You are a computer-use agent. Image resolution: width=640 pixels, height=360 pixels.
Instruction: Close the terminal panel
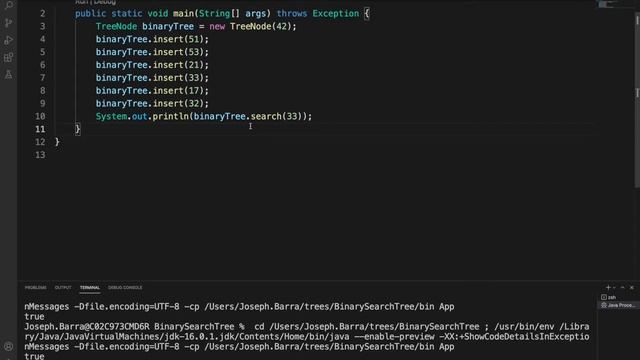pyautogui.click(x=632, y=287)
